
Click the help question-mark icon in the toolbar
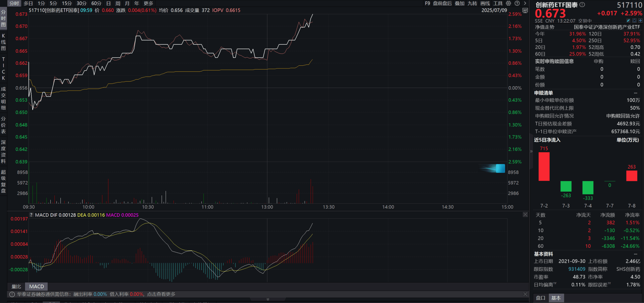coord(517,3)
